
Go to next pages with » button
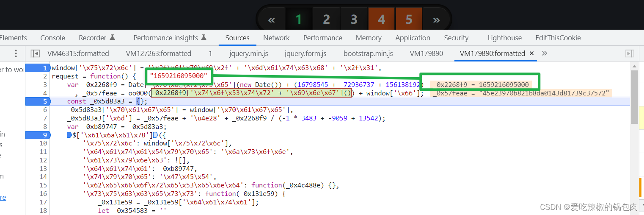[436, 20]
